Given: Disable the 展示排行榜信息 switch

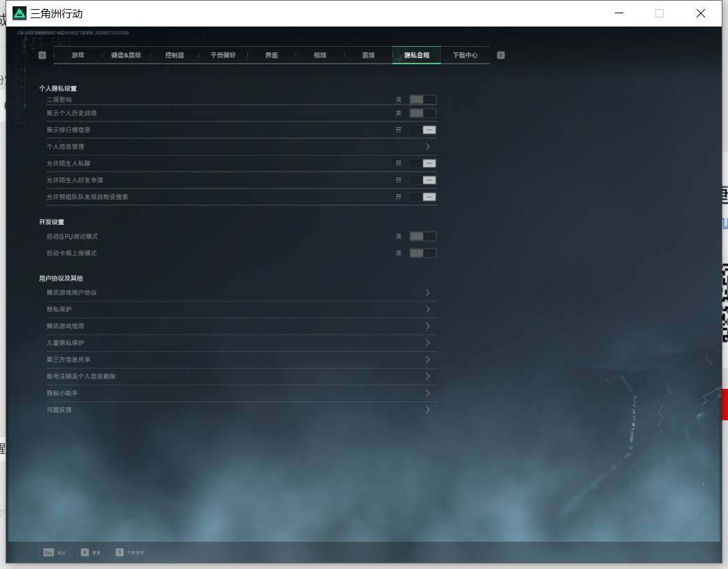Looking at the screenshot, I should click(423, 130).
